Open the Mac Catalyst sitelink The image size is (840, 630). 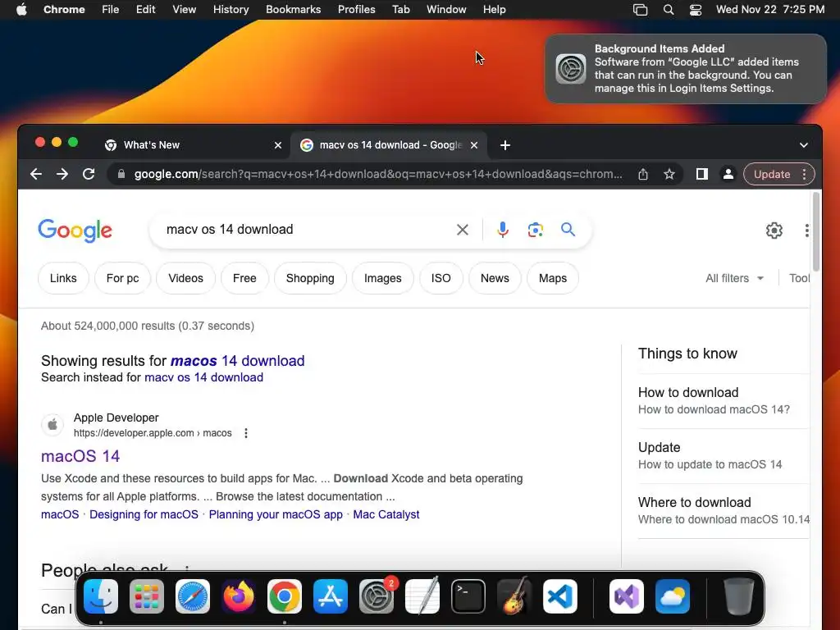386,515
